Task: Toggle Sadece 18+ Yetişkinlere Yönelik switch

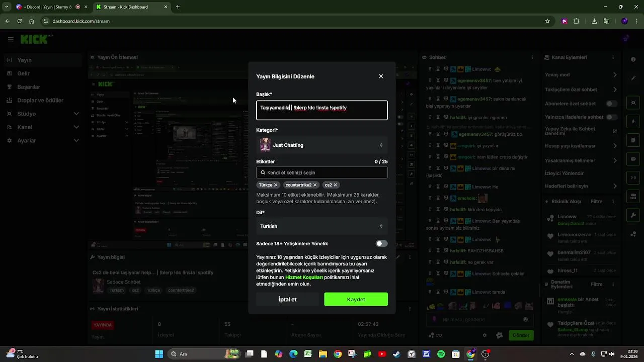Action: [x=381, y=244]
